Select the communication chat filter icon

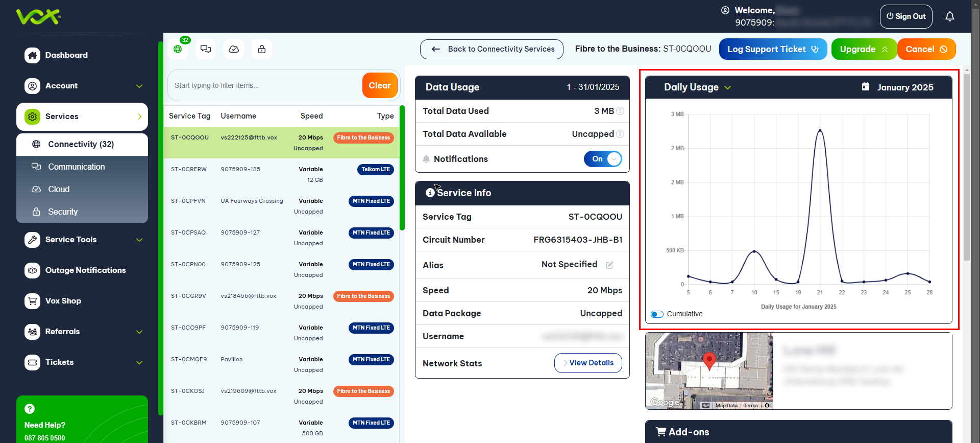point(206,49)
